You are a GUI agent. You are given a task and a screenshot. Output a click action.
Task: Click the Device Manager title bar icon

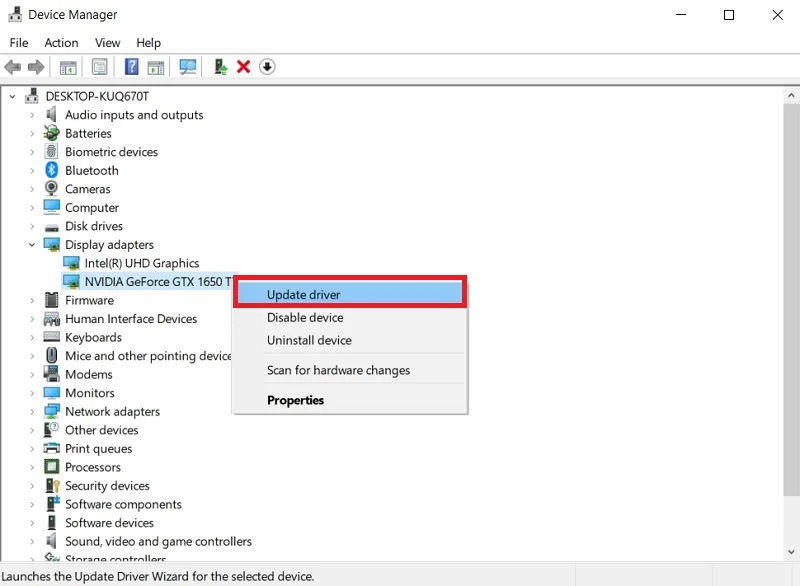pos(15,14)
